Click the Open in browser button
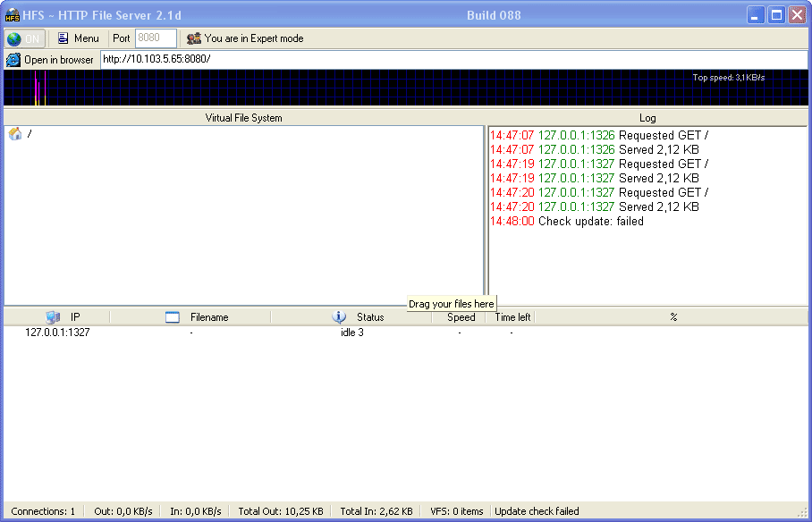The height and width of the screenshot is (522, 812). [x=51, y=60]
